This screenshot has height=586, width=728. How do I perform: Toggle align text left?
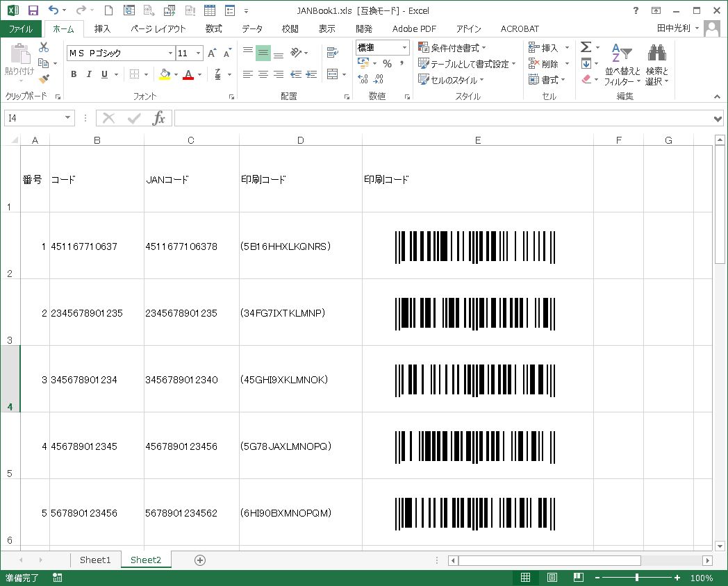248,74
